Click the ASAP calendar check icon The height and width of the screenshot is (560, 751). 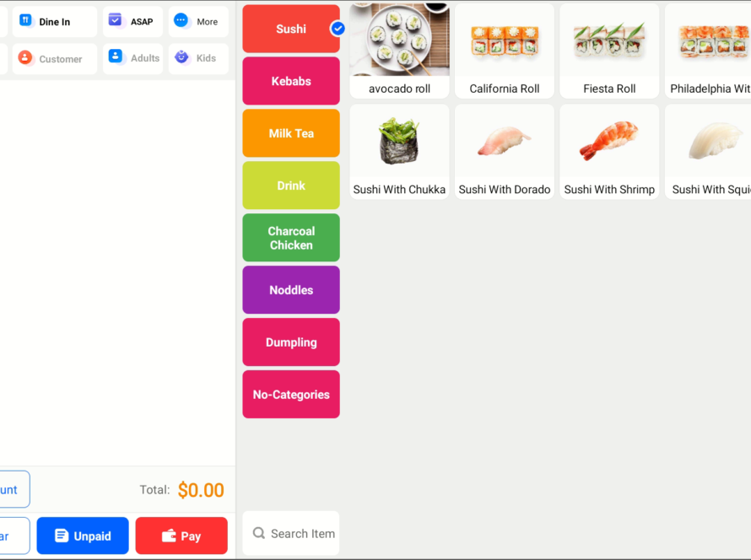coord(115,19)
